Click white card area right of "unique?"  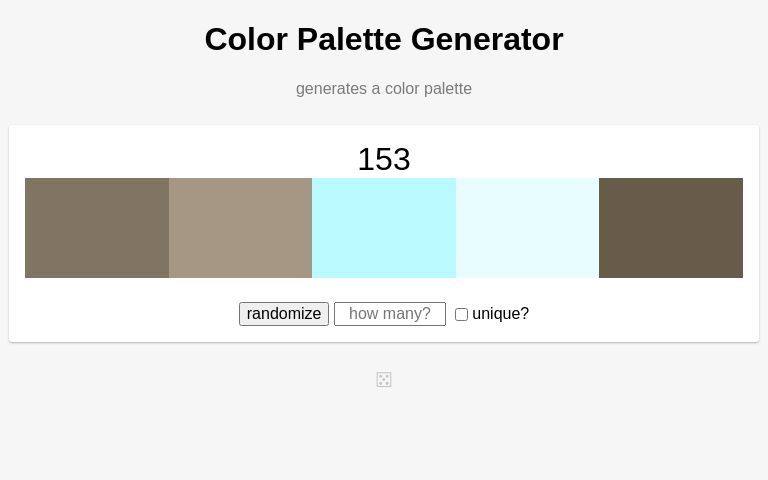(640, 314)
